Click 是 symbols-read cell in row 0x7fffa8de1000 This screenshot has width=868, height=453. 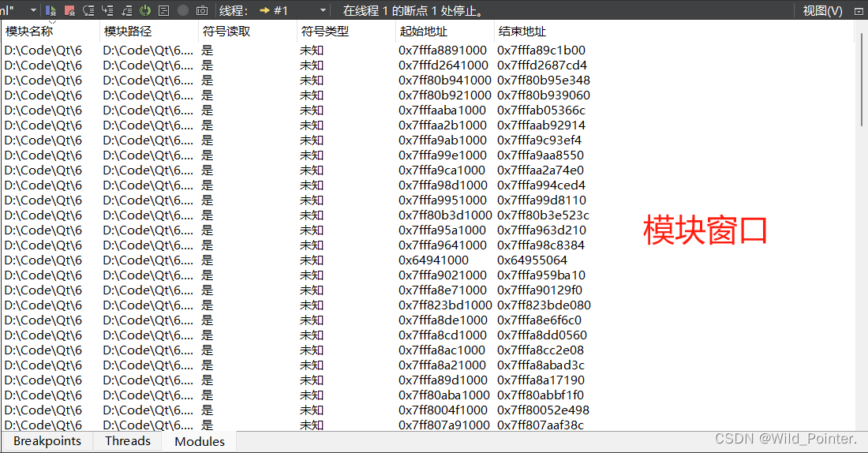point(207,320)
